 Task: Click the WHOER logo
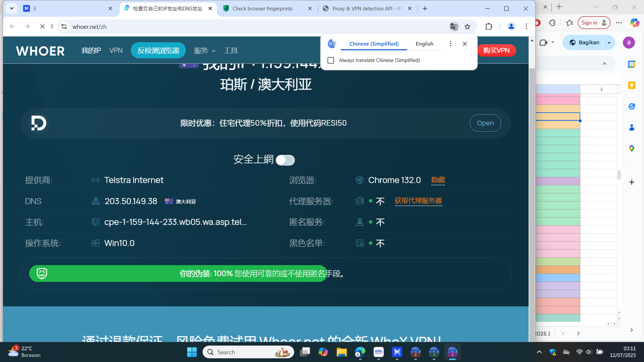click(x=40, y=51)
